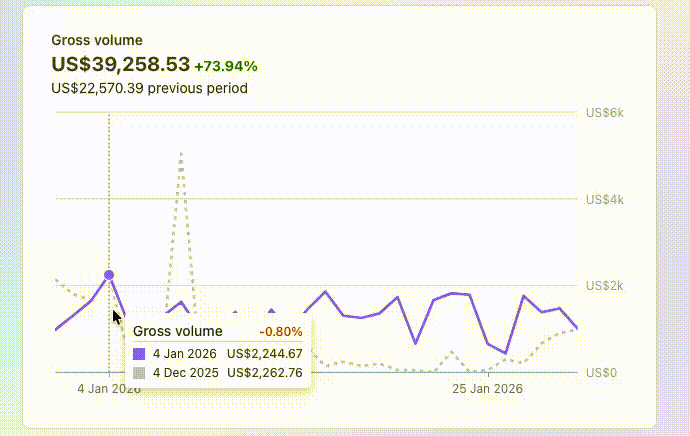Viewport: 690px width, 436px height.
Task: Click the US$0 y-axis label
Action: pyautogui.click(x=601, y=372)
